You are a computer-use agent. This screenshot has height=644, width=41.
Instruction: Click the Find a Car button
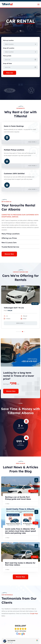pyautogui.click(x=9, y=73)
